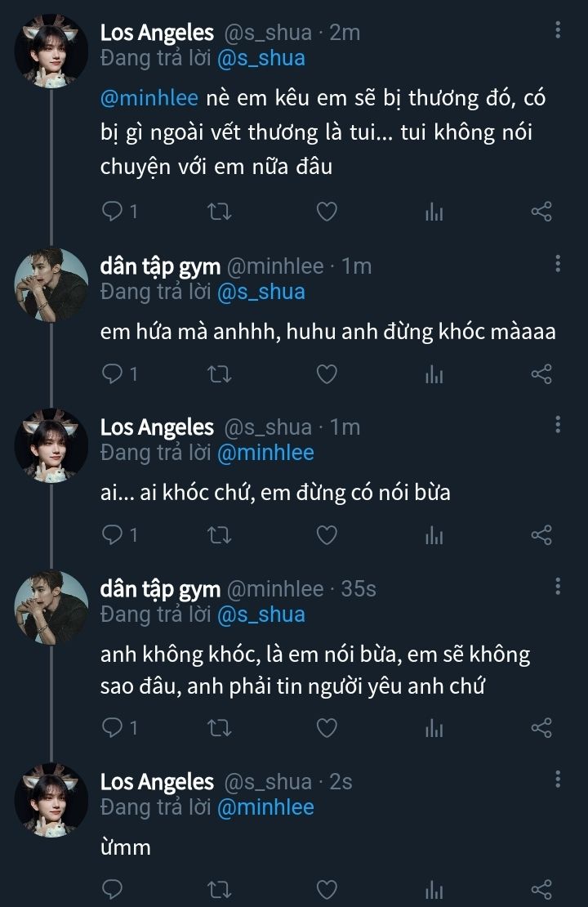View analytics of "em hứa mà anhhh" tweet

coord(434,374)
